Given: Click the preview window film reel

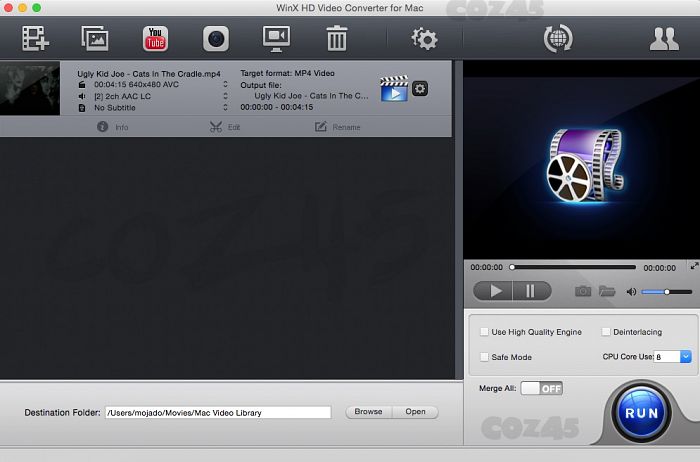Looking at the screenshot, I should click(584, 165).
